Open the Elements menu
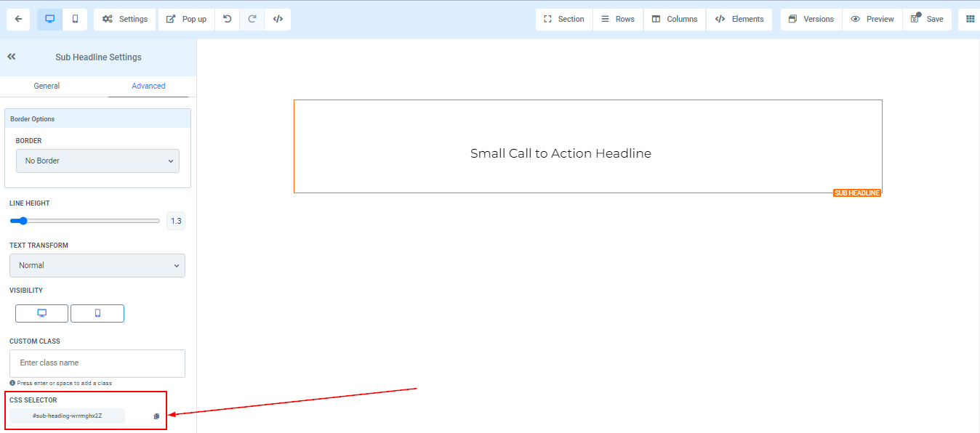This screenshot has width=980, height=433. coord(739,20)
